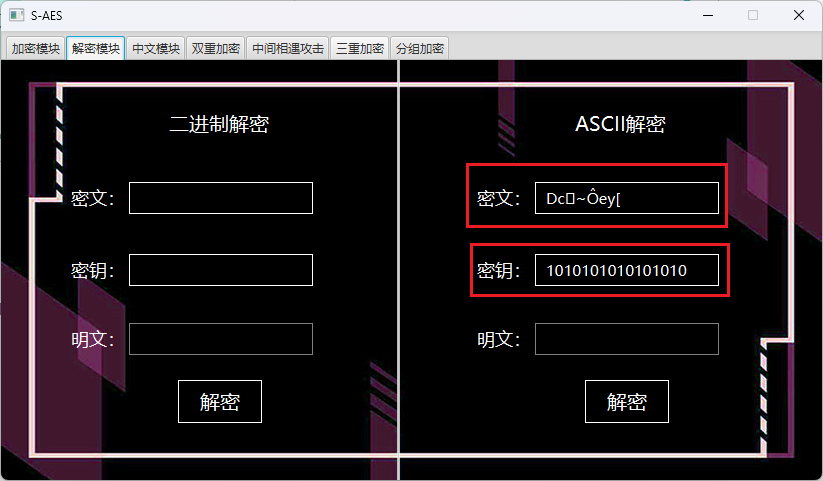This screenshot has width=823, height=481.
Task: Click 解密 button under ASCII解密
Action: (627, 401)
